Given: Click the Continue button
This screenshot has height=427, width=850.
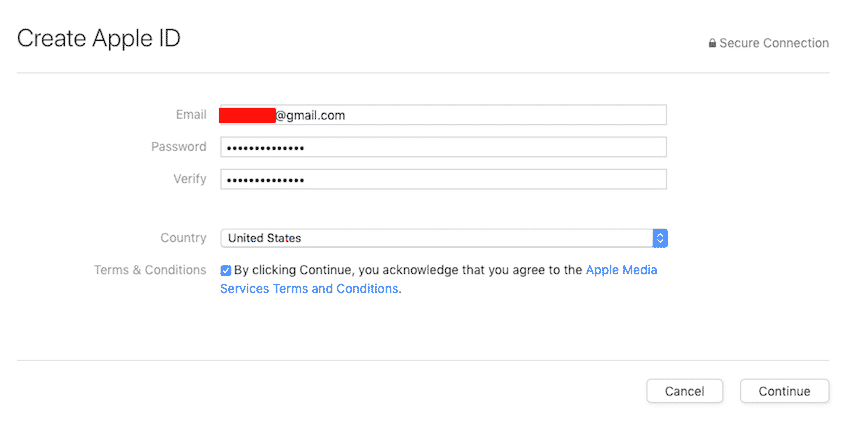Looking at the screenshot, I should [784, 391].
